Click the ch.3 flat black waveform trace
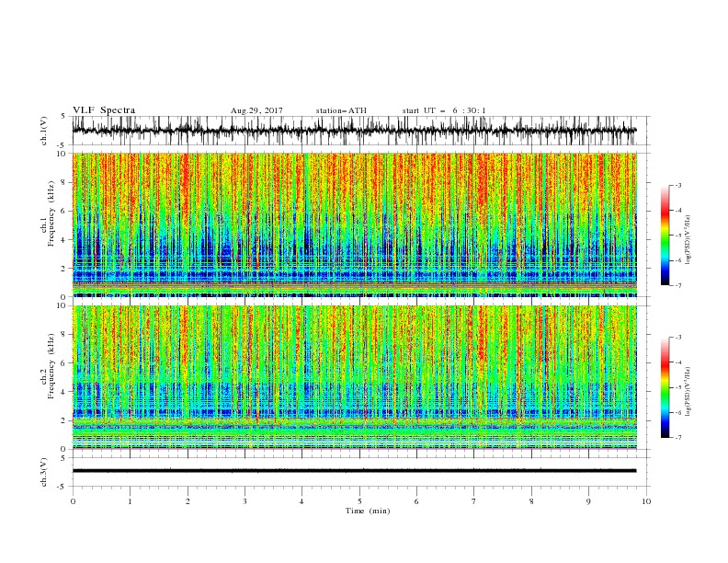Screen dimensions: 728x563 tap(354, 471)
